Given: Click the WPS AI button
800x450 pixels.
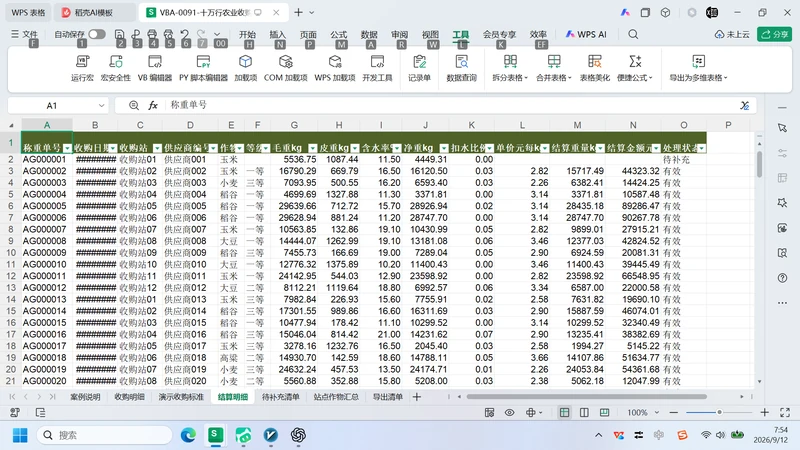Looking at the screenshot, I should [586, 34].
